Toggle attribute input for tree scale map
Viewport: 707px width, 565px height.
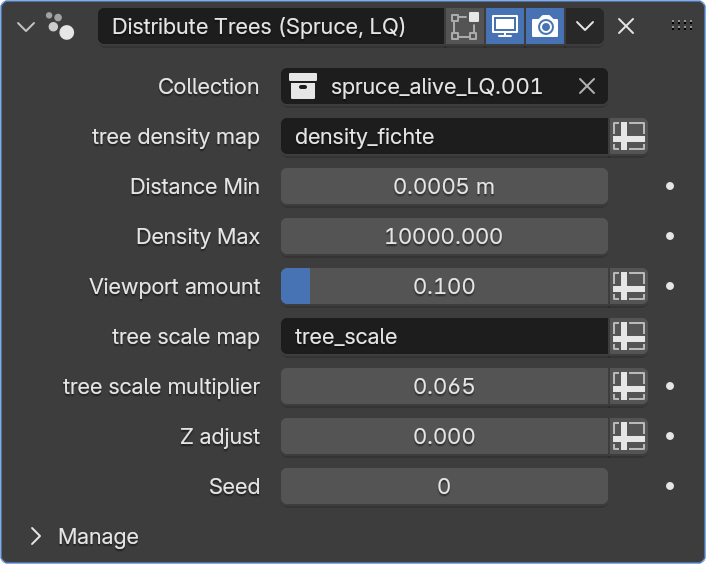click(629, 337)
